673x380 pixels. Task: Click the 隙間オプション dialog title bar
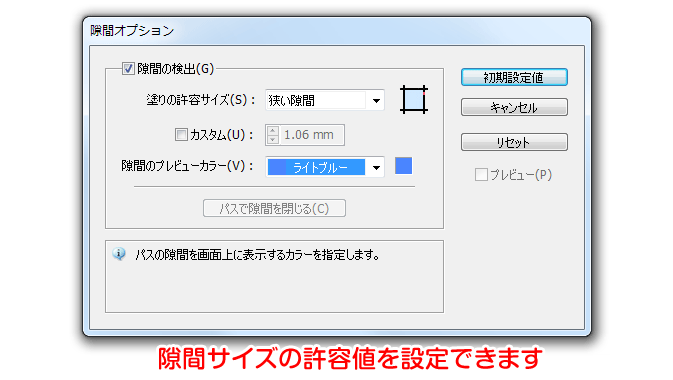336,31
